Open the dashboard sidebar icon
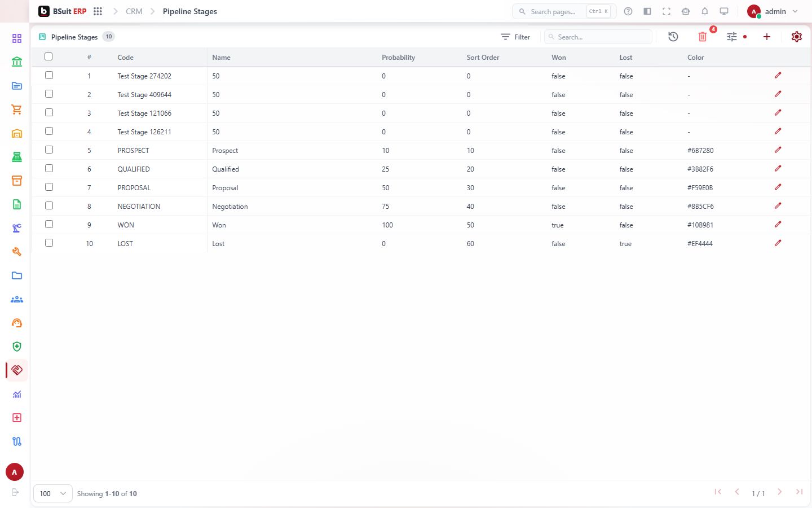The image size is (812, 508). (17, 38)
